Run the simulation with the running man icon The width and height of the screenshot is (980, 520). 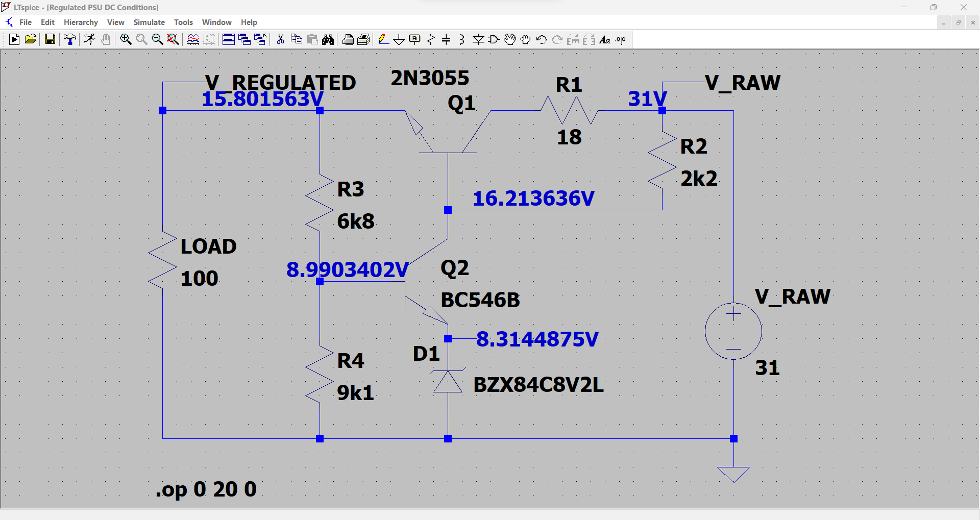[89, 39]
